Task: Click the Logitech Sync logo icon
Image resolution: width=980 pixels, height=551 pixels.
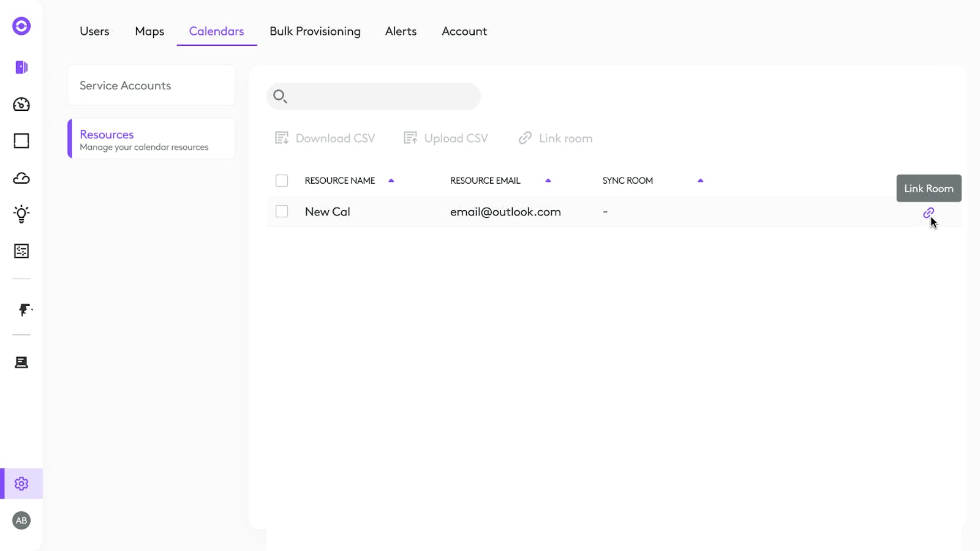Action: pyautogui.click(x=21, y=26)
